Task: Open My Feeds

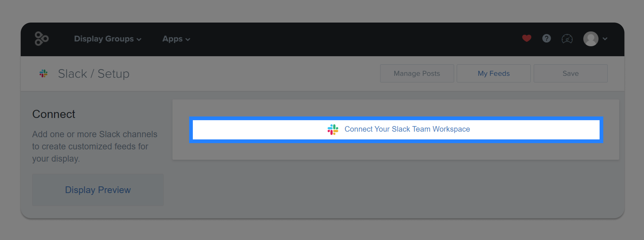Action: click(494, 73)
